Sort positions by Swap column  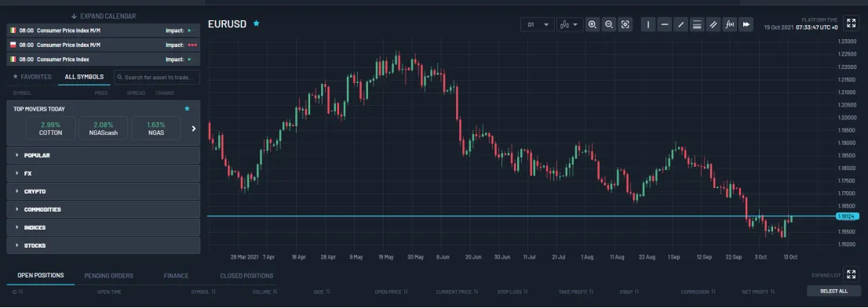pyautogui.click(x=630, y=292)
